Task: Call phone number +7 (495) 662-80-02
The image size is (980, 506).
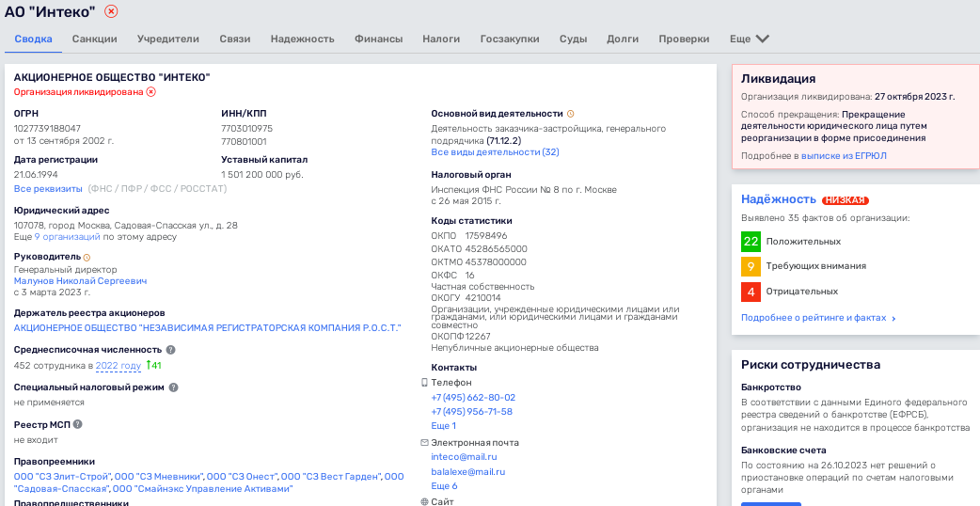Action: [x=473, y=397]
